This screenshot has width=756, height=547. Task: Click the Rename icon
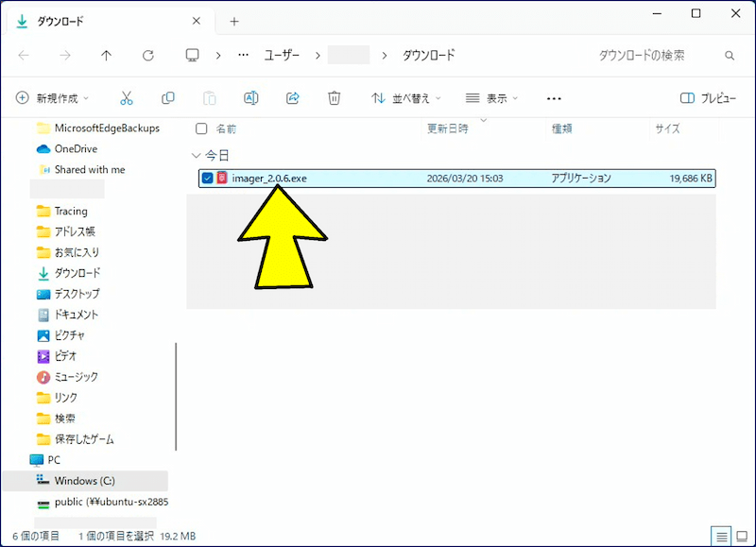pyautogui.click(x=250, y=97)
